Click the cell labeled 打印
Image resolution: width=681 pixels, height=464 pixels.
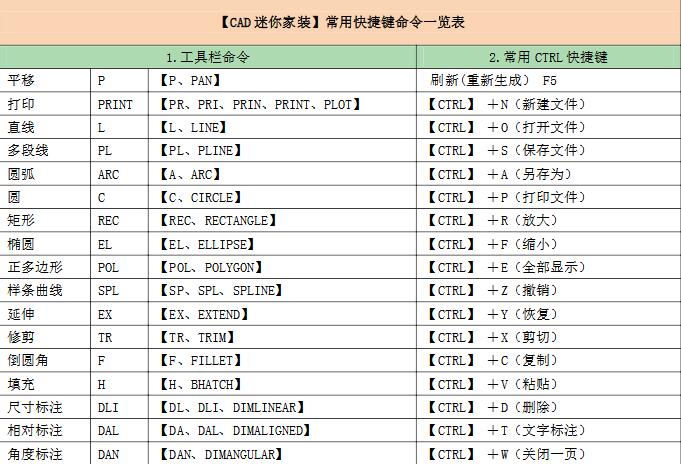pyautogui.click(x=45, y=104)
